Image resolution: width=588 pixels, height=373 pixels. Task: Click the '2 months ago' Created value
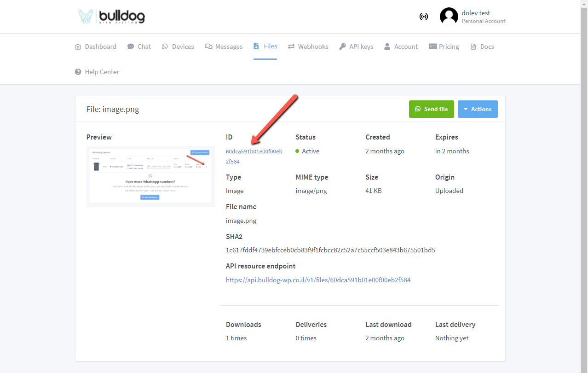click(385, 151)
